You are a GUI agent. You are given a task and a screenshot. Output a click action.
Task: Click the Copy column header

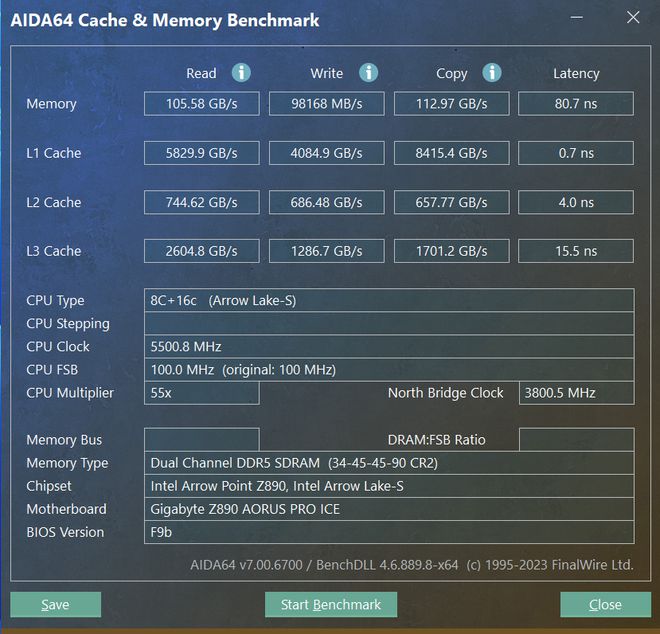[452, 74]
